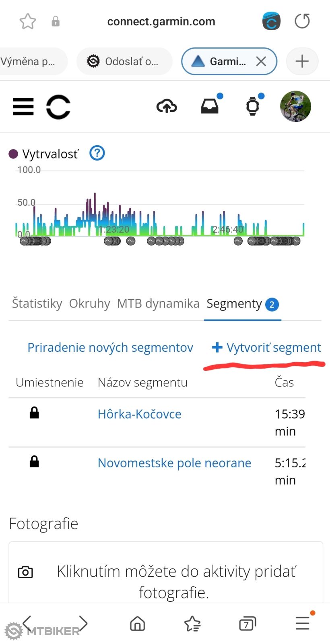This screenshot has height=644, width=330.
Task: Switch to the Okruhy tab
Action: click(x=89, y=303)
